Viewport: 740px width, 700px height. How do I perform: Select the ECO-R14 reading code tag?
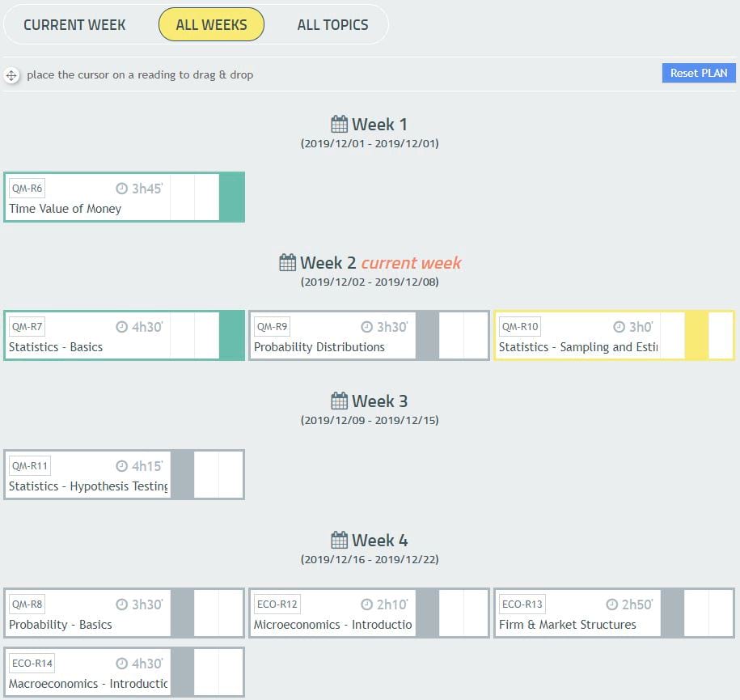[x=32, y=664]
